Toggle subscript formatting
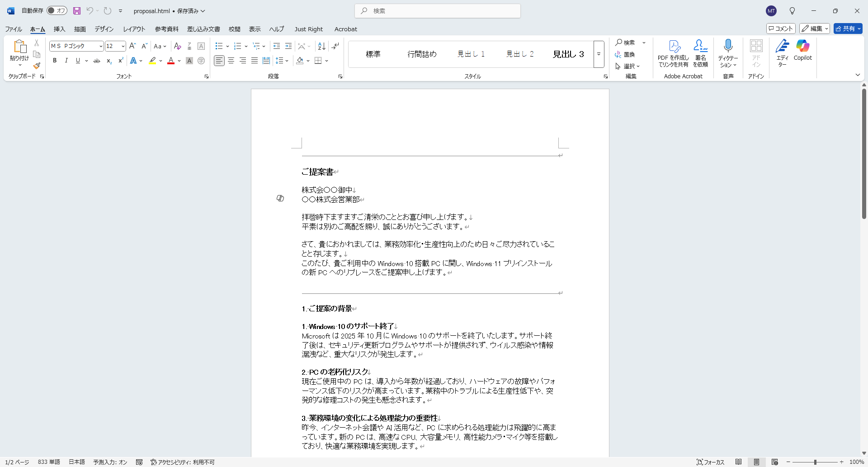Image resolution: width=868 pixels, height=467 pixels. [108, 61]
